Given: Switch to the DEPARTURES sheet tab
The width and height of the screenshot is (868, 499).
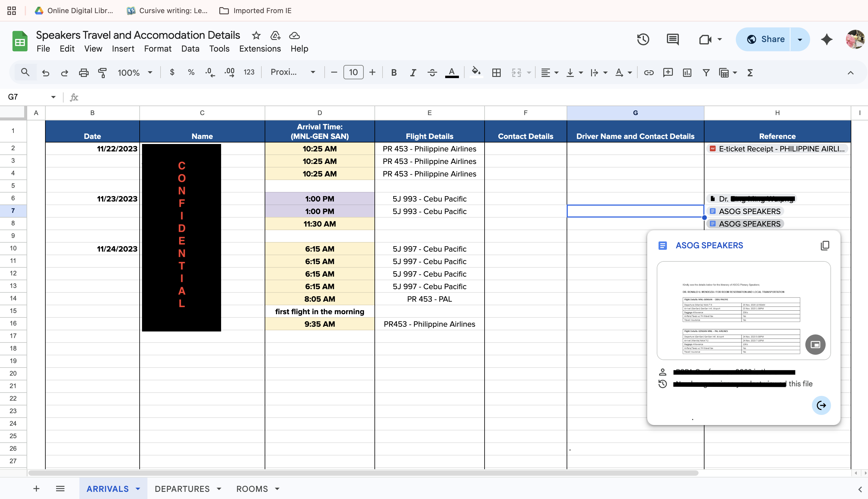Looking at the screenshot, I should tap(182, 489).
